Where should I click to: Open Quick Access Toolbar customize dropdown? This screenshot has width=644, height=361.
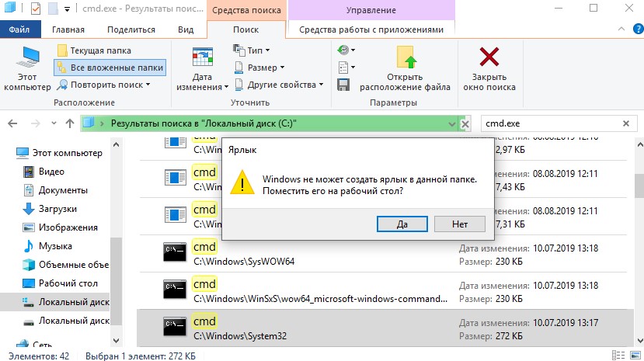[x=67, y=9]
